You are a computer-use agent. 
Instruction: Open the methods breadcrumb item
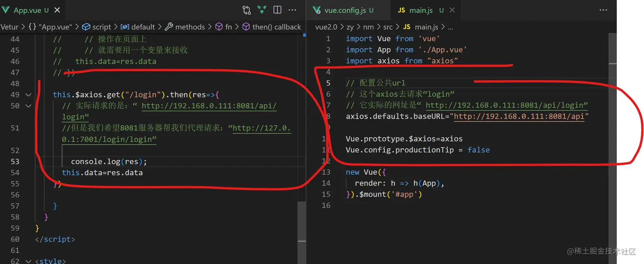coord(185,27)
